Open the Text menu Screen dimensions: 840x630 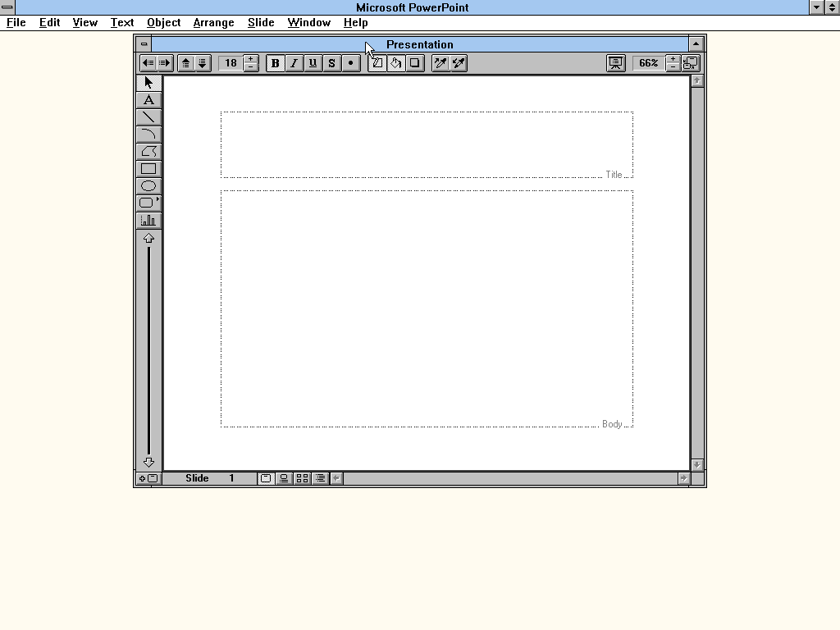(122, 22)
